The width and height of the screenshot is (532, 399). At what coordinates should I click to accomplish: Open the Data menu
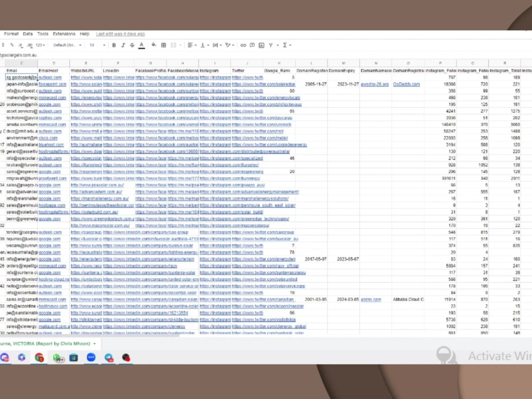coord(28,34)
